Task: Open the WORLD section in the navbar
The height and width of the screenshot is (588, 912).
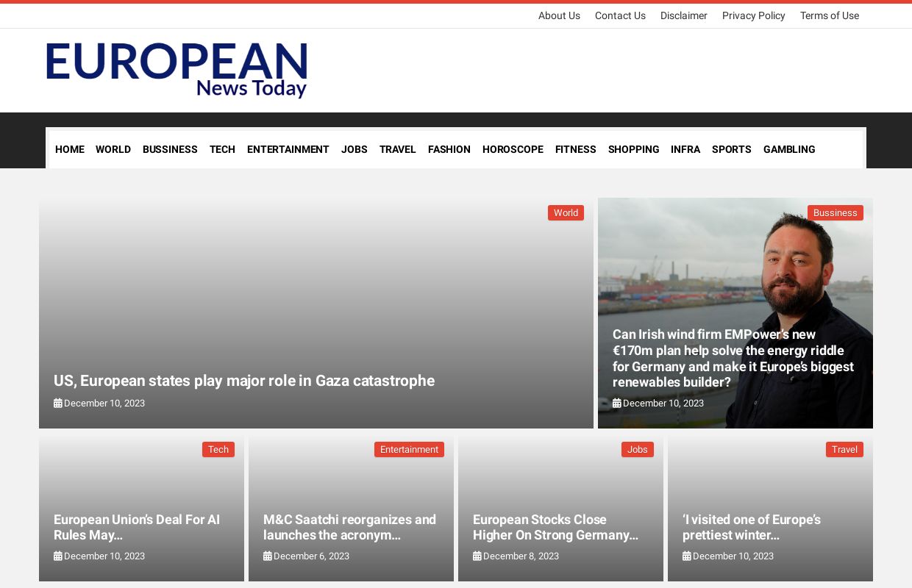Action: (113, 149)
